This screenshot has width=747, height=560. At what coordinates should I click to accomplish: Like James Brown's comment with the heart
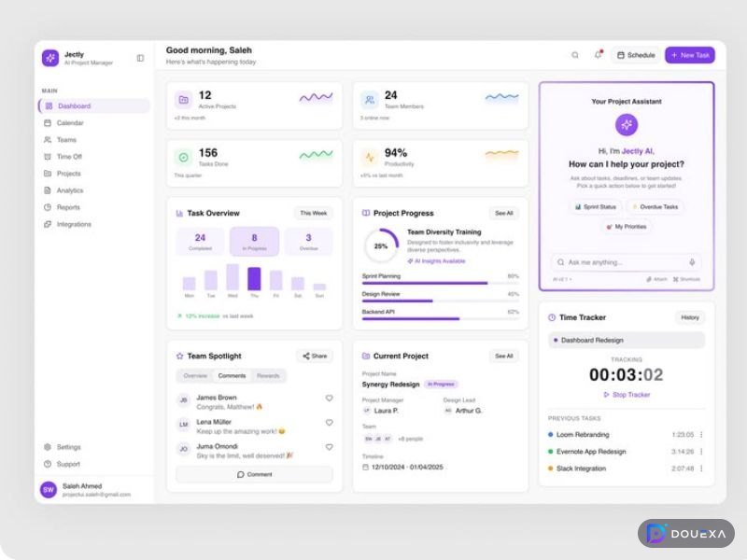[330, 399]
